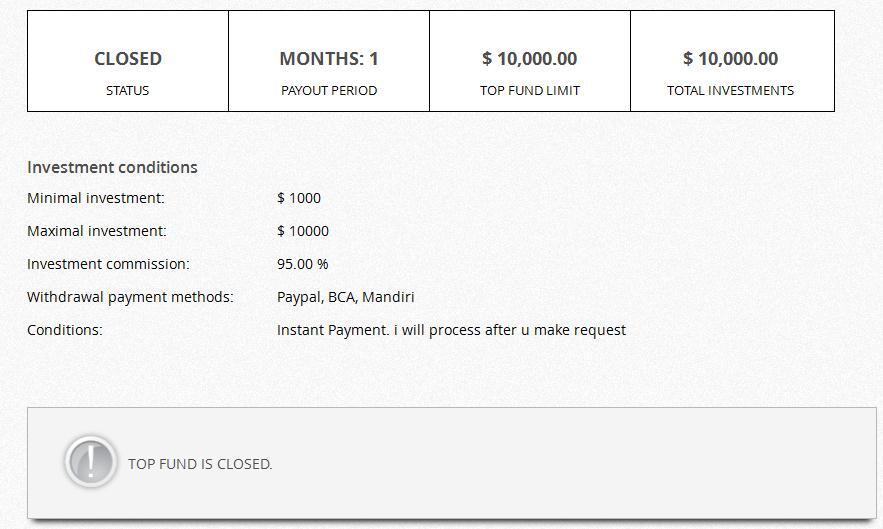Select the $ 1000 minimal value

(299, 198)
